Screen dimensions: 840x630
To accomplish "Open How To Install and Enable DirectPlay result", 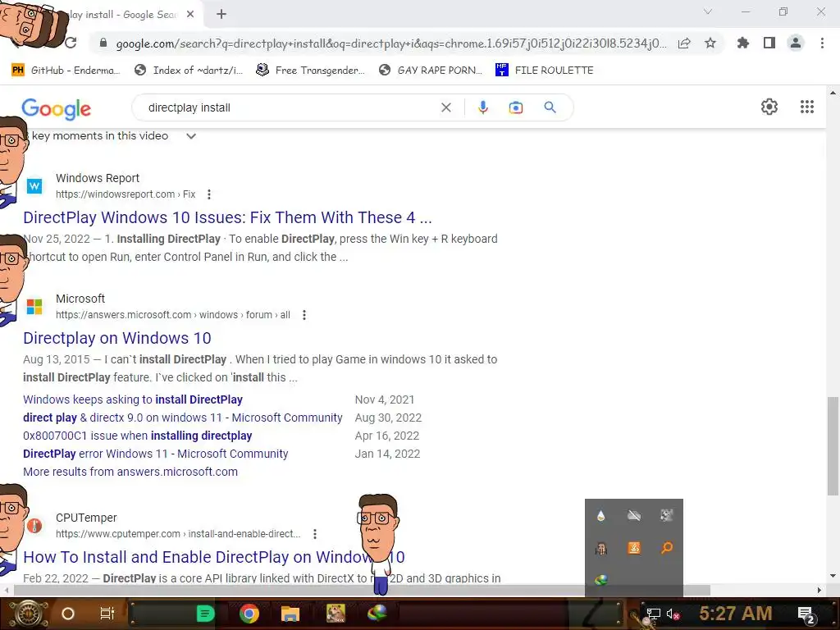I will pyautogui.click(x=214, y=557).
